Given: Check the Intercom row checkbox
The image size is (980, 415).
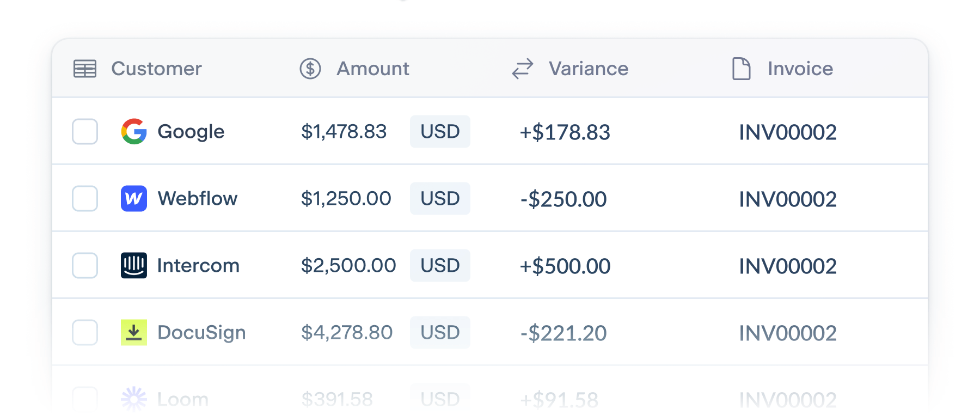Looking at the screenshot, I should coord(85,265).
